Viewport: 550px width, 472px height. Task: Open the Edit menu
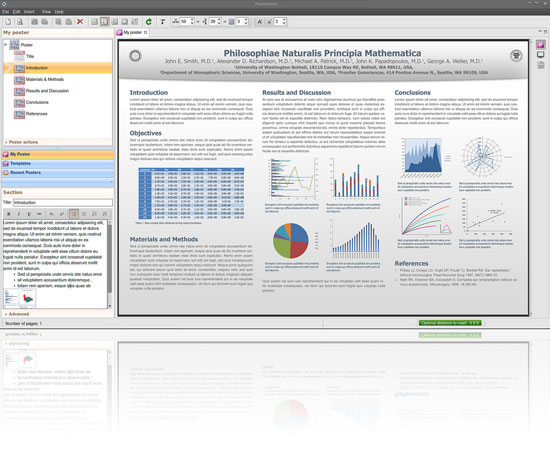click(16, 12)
